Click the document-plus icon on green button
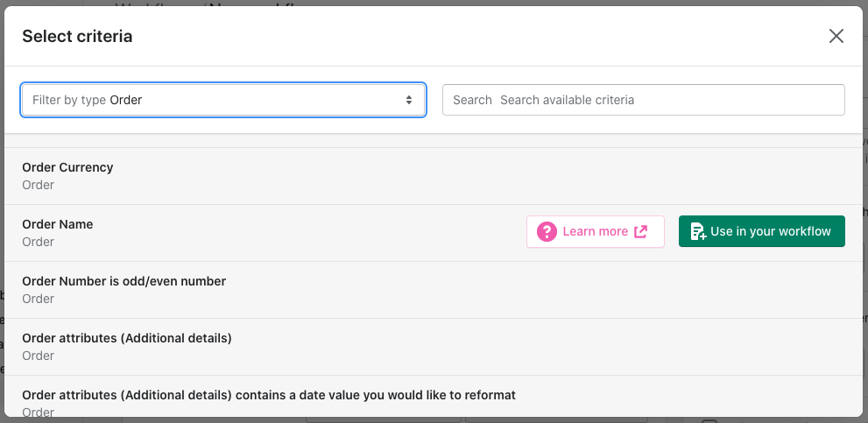The image size is (868, 423). tap(697, 231)
